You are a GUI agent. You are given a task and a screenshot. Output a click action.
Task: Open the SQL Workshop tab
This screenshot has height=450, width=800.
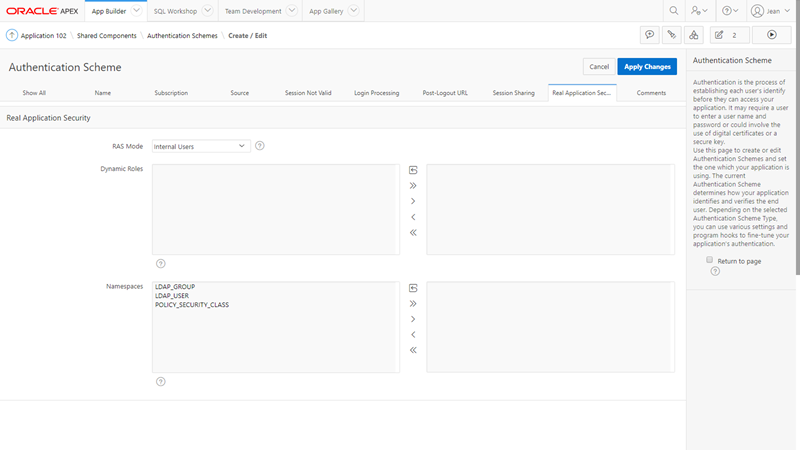click(x=175, y=11)
